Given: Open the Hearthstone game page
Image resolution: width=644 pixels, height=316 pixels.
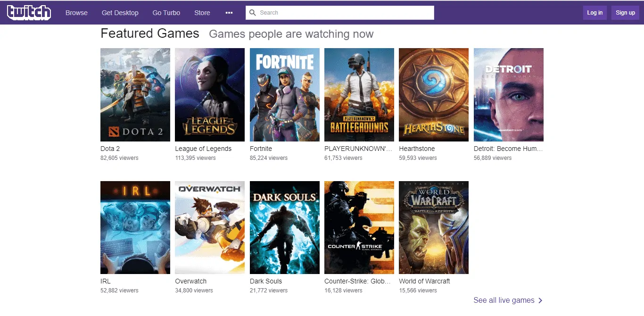Looking at the screenshot, I should (x=433, y=94).
